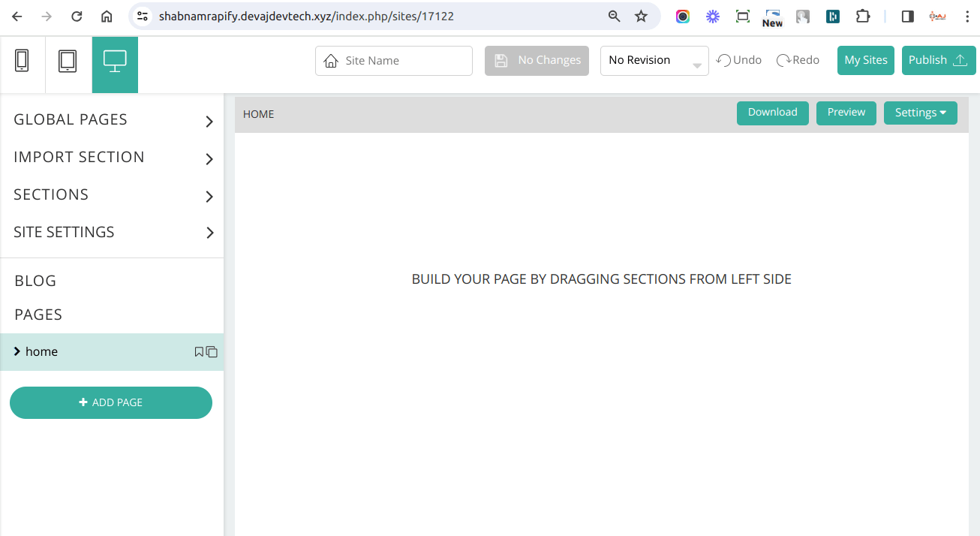Screen dimensions: 980x536
Task: Click the Undo arrow icon
Action: pos(724,60)
